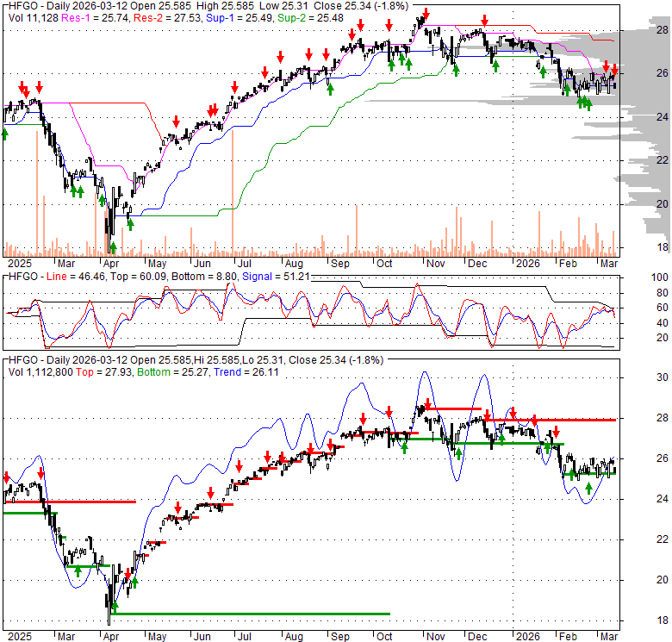Viewport: 672px width, 642px height.
Task: Click the 30 price label on bottom chart axis
Action: [x=663, y=377]
